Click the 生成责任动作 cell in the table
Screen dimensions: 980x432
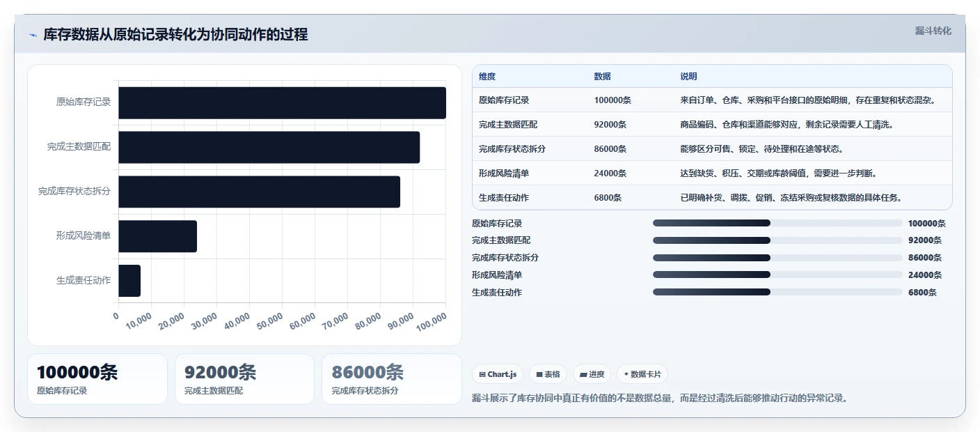tap(504, 198)
